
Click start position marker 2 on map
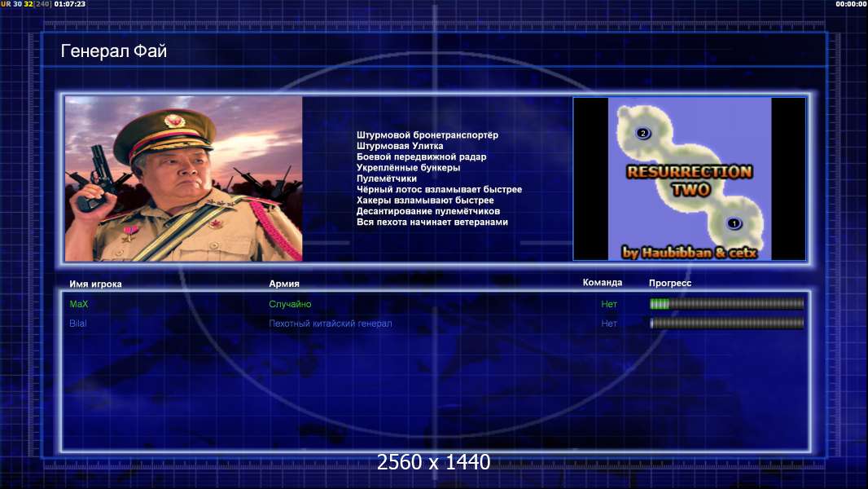pyautogui.click(x=642, y=133)
